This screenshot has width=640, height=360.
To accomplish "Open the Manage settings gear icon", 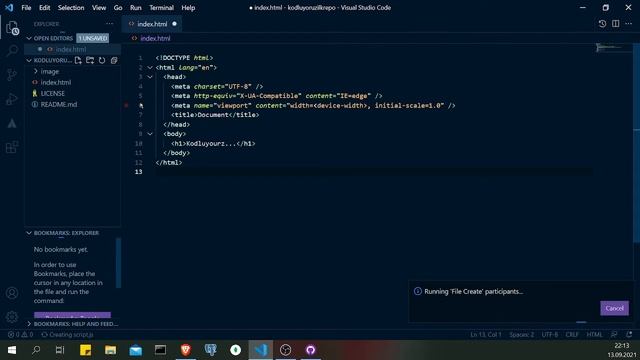I will pyautogui.click(x=12, y=316).
